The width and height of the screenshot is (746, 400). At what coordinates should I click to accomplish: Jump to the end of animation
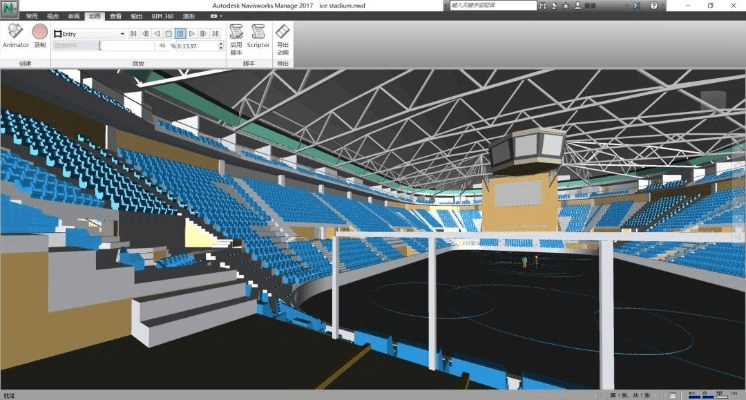(214, 34)
